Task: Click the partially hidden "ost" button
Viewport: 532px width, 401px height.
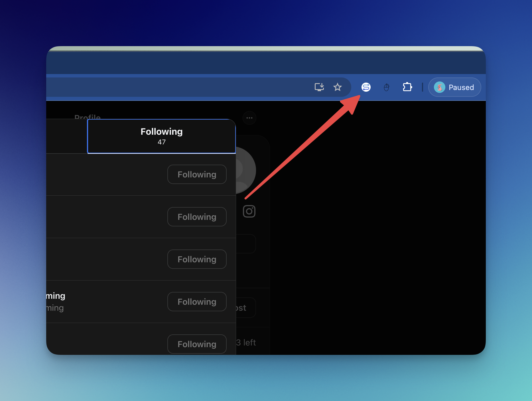Action: coord(245,308)
